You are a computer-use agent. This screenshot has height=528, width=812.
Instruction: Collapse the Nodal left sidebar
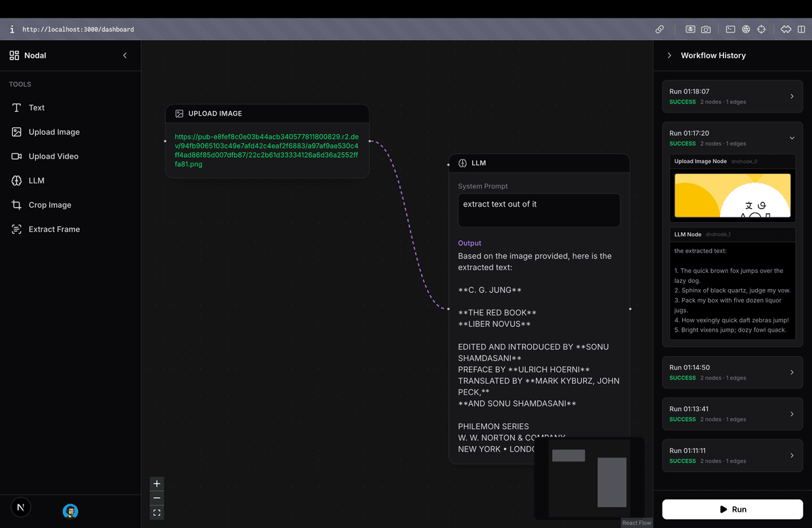tap(125, 56)
